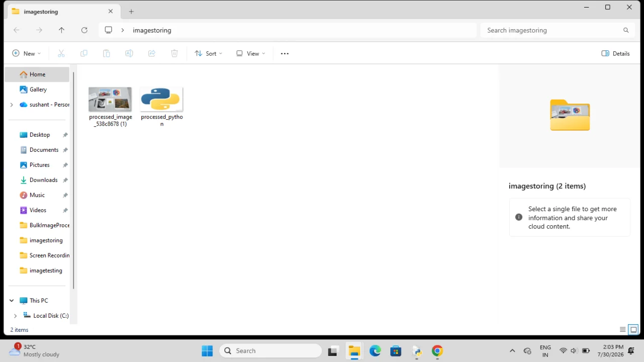Open the New item dropdown
The height and width of the screenshot is (362, 644).
[x=26, y=53]
